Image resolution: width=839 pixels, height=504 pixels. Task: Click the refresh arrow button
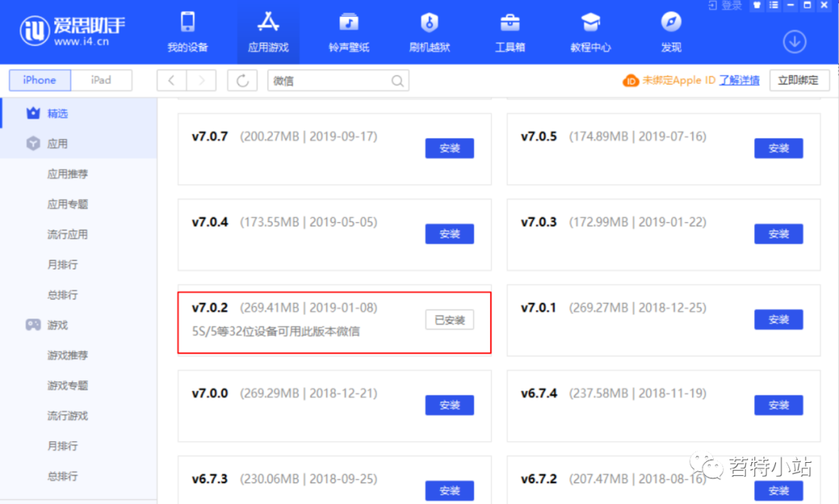242,81
